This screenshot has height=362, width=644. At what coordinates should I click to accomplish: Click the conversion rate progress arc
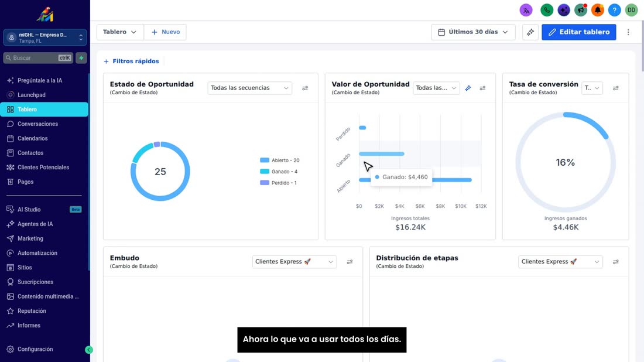(x=588, y=123)
